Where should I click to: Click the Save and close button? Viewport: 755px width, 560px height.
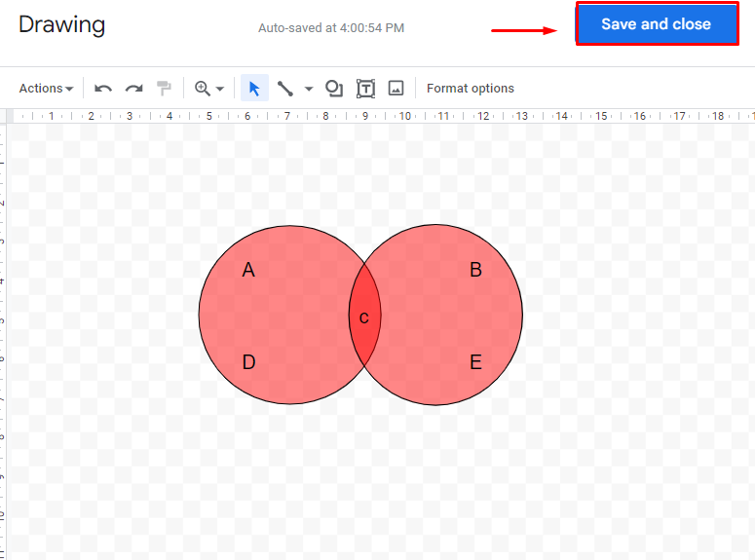pos(657,24)
